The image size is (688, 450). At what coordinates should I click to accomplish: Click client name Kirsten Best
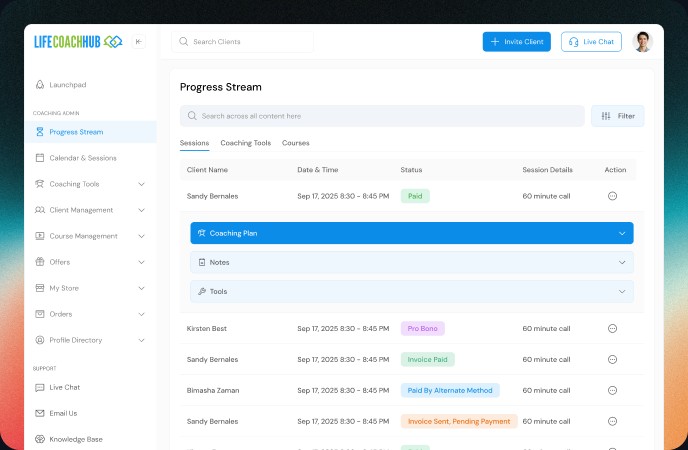coord(207,329)
